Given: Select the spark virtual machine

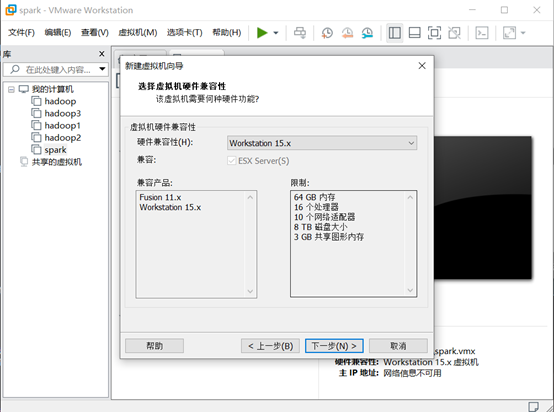Looking at the screenshot, I should click(x=55, y=150).
